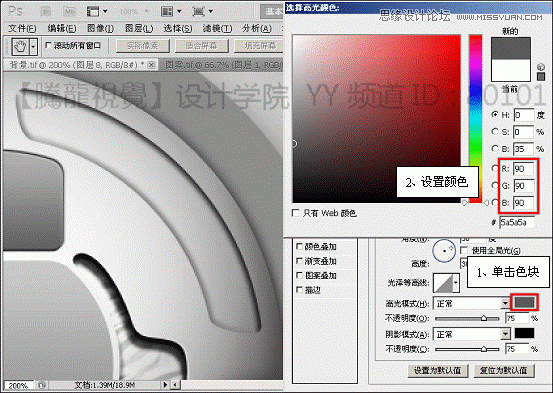Viewport: 553px width, 393px height.
Task: Expand the screen mode dropdown arrow
Action: pyautogui.click(x=211, y=12)
